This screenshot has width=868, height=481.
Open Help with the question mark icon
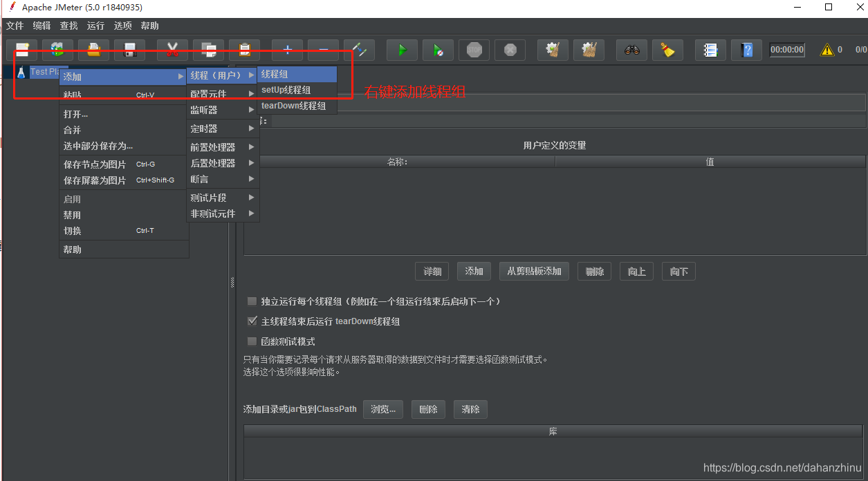point(746,50)
